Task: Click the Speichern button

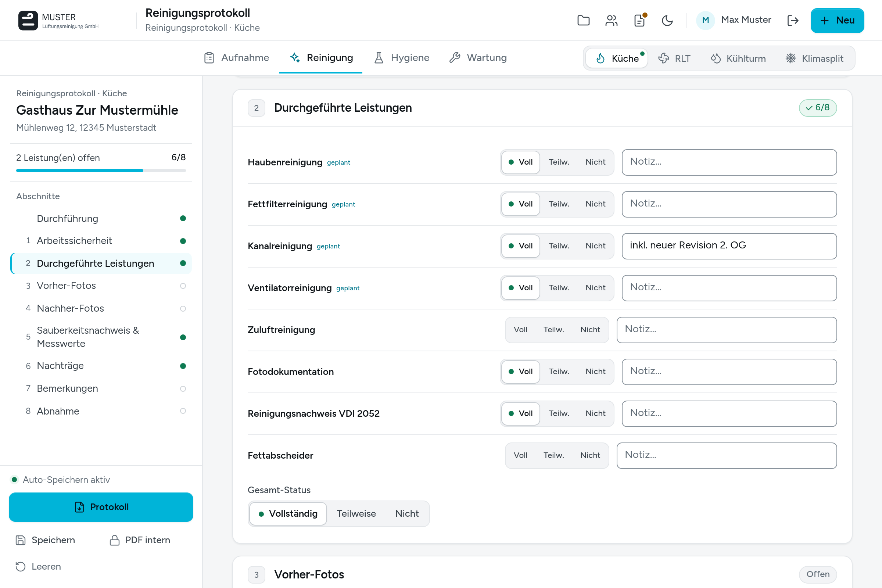Action: [45, 540]
